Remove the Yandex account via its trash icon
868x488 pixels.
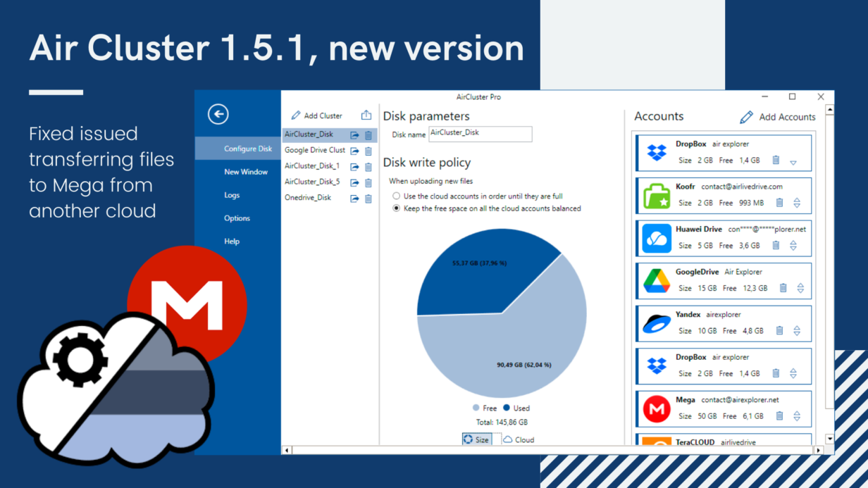(x=779, y=330)
